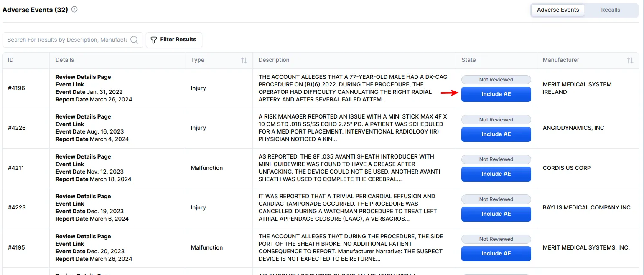This screenshot has height=275, width=644.
Task: Open Review Details Page for #4196
Action: coord(83,77)
